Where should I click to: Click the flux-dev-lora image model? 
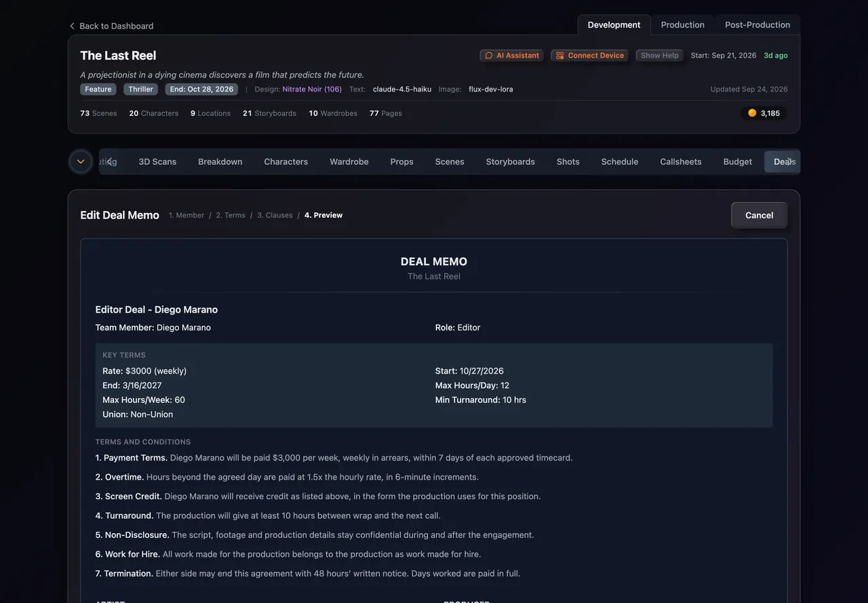(491, 90)
